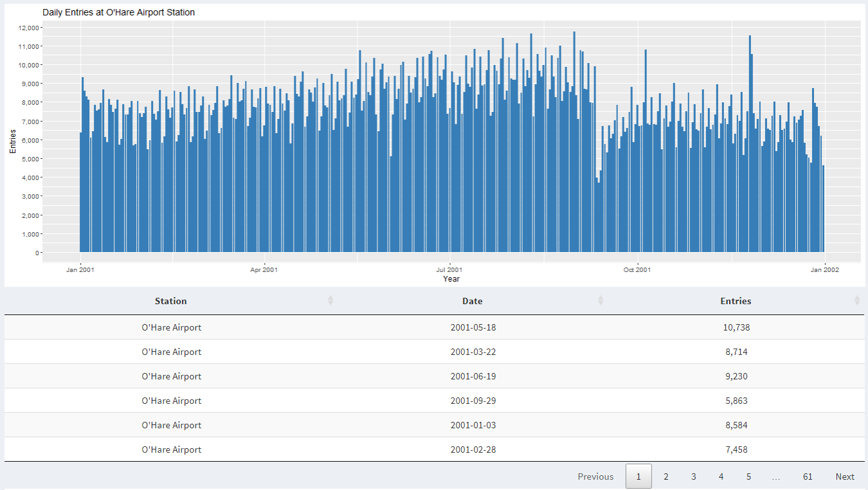Jump to page 5
Viewport: 868px width, 490px height.
pos(749,476)
